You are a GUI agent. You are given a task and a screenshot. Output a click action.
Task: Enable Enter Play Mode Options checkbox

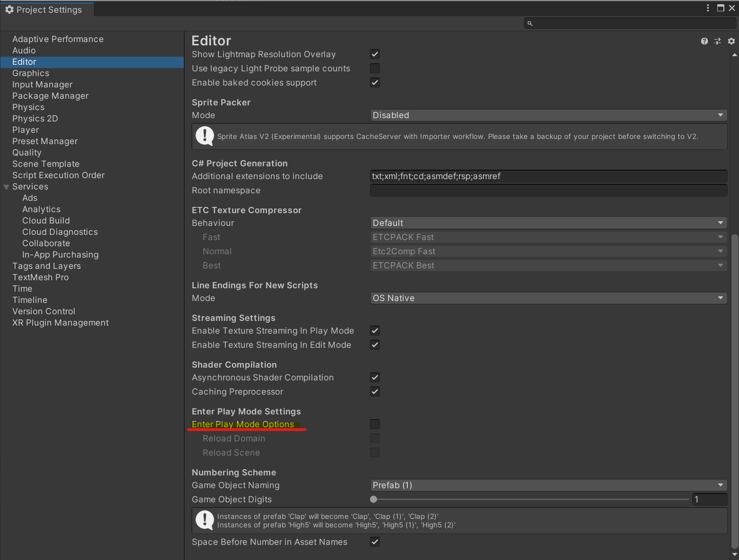[x=375, y=424]
